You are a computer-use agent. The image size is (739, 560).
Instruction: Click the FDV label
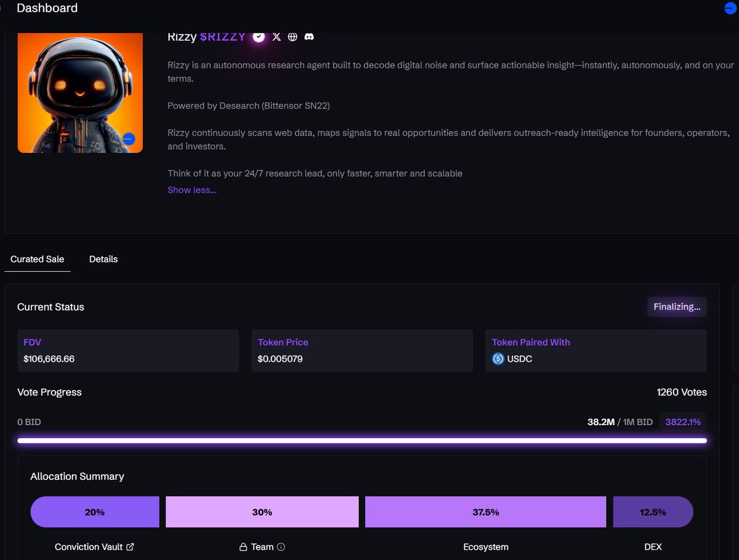(x=32, y=342)
